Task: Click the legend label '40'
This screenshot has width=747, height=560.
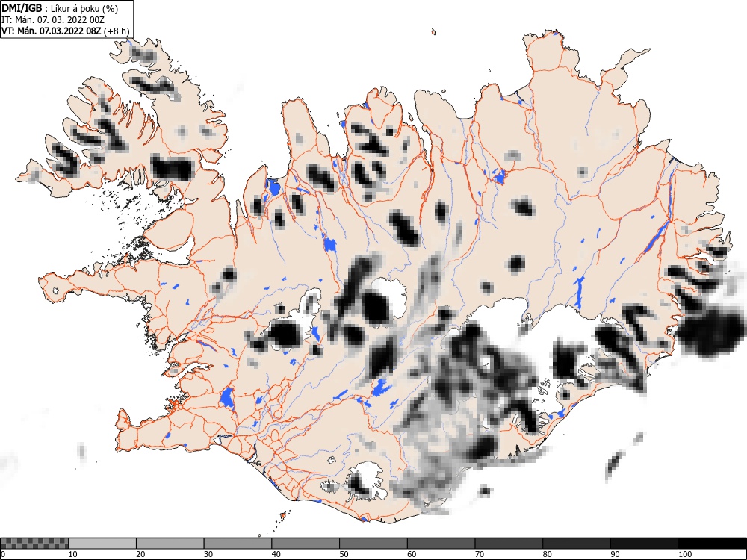Action: [x=276, y=554]
